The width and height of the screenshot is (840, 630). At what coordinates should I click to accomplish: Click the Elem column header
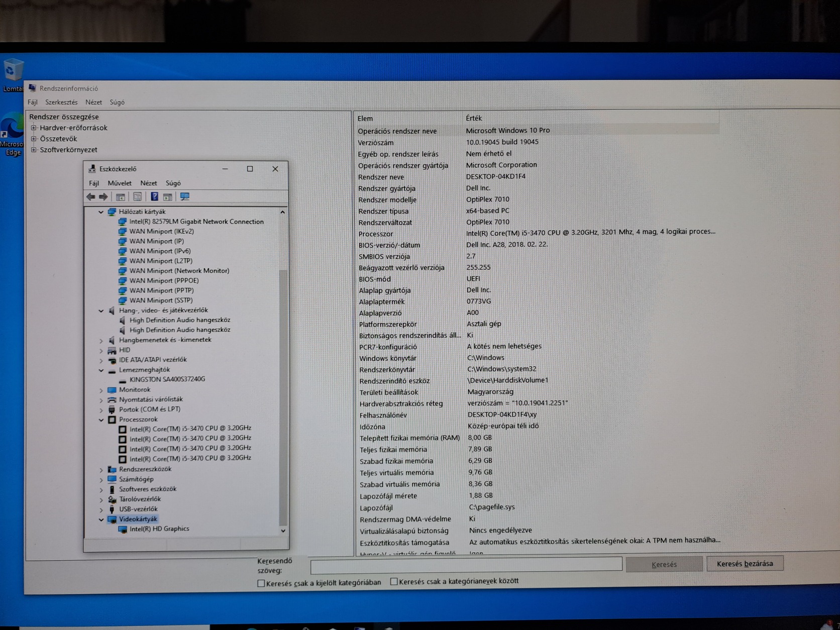[x=365, y=119]
